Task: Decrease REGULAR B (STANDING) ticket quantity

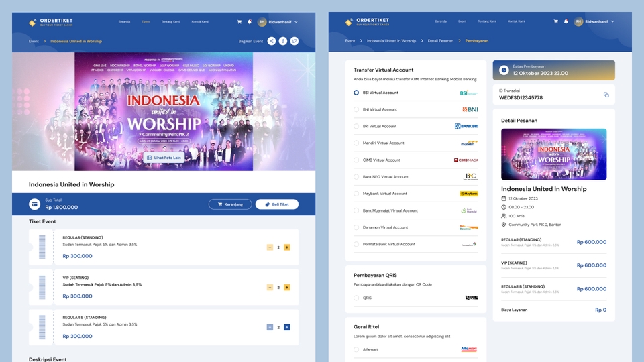Action: (x=270, y=327)
